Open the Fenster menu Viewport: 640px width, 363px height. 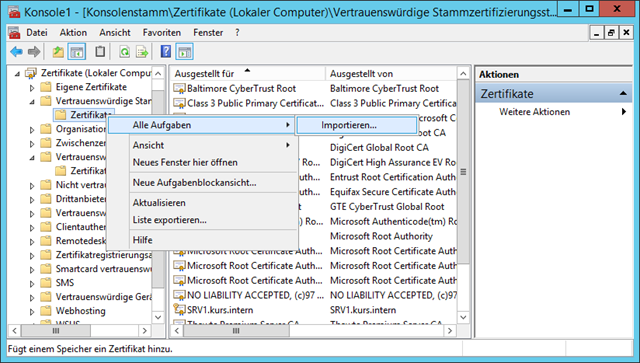208,33
